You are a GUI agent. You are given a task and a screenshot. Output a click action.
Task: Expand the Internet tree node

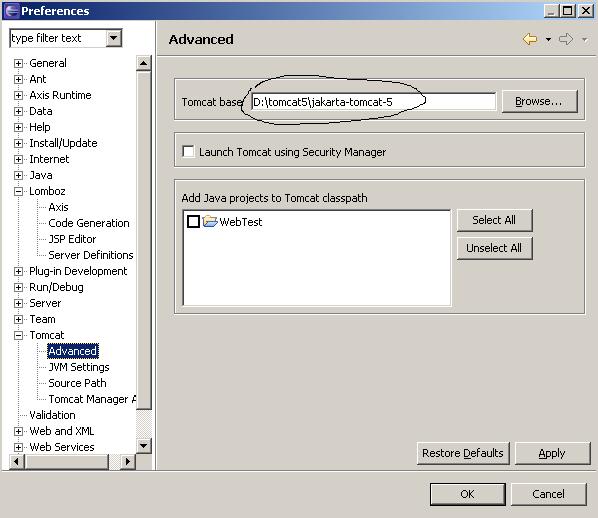(18, 159)
